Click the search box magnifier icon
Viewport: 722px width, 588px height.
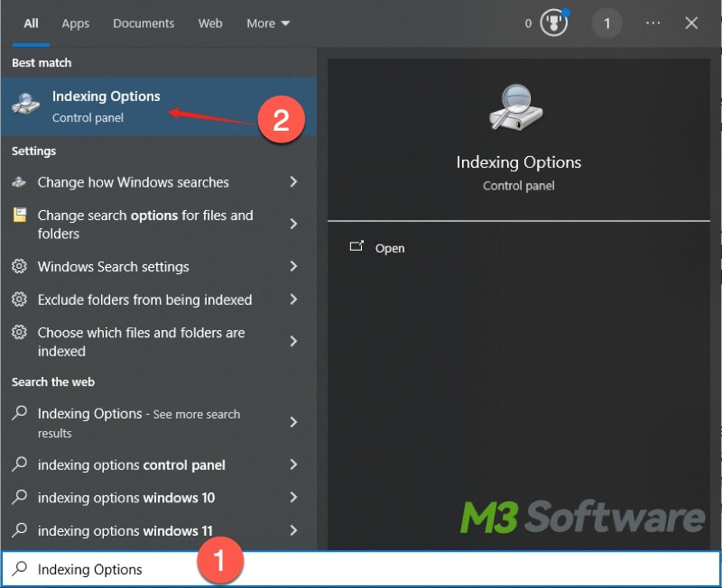[x=19, y=569]
